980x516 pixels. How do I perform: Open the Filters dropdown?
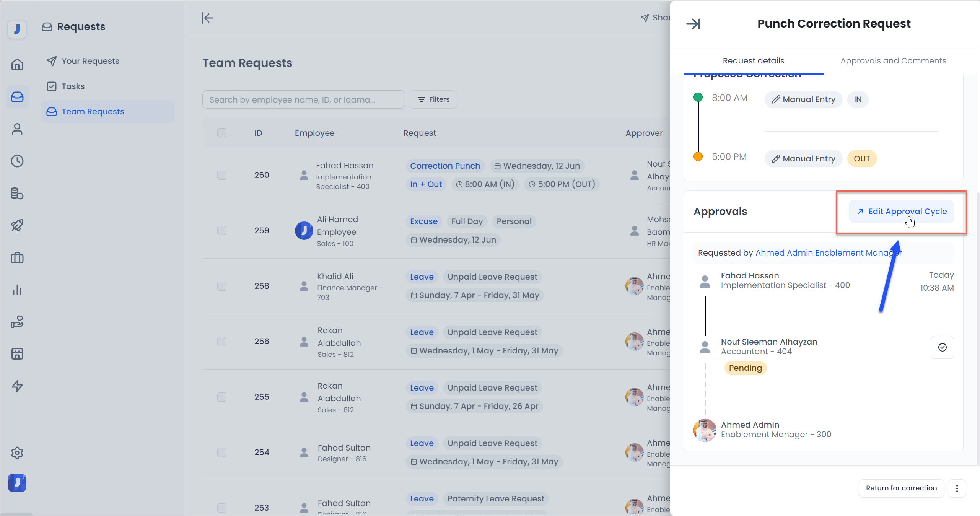(433, 99)
